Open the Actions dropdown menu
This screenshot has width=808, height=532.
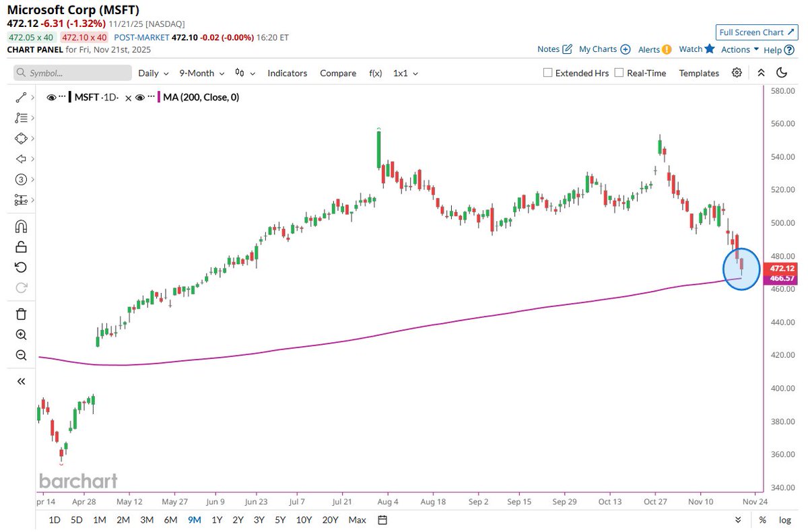tap(740, 49)
